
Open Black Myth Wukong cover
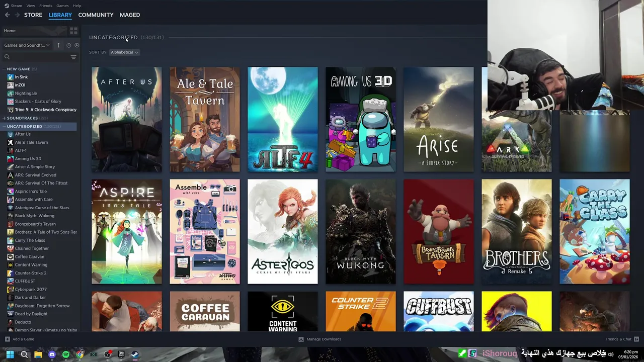click(x=361, y=232)
